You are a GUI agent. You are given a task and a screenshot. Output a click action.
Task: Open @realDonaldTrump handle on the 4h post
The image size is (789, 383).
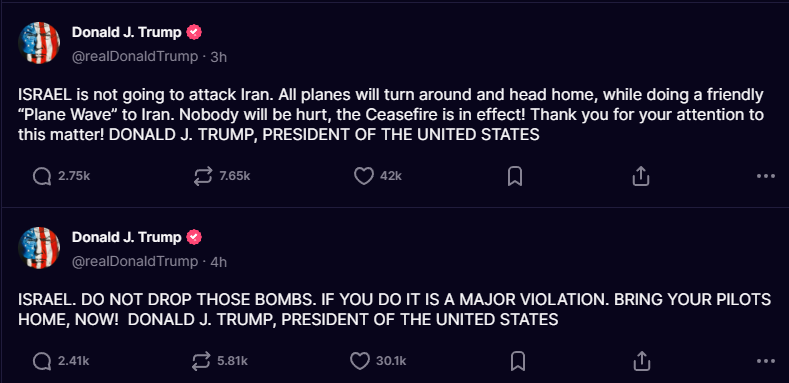[135, 262]
